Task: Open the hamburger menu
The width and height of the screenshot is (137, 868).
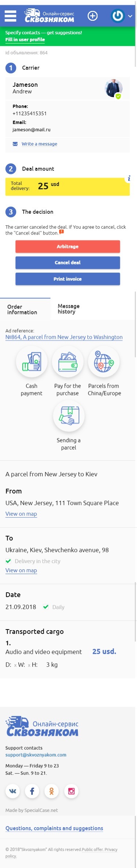Action: pyautogui.click(x=10, y=16)
